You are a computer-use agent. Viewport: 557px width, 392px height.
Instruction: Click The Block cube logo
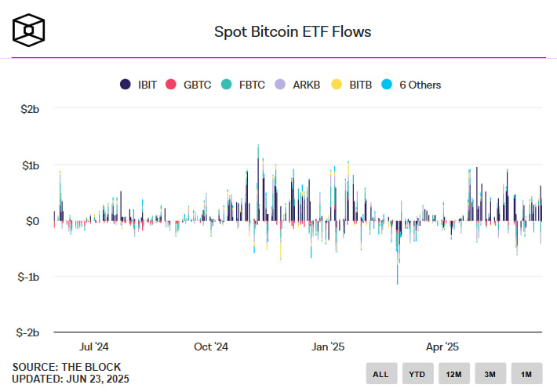28,30
